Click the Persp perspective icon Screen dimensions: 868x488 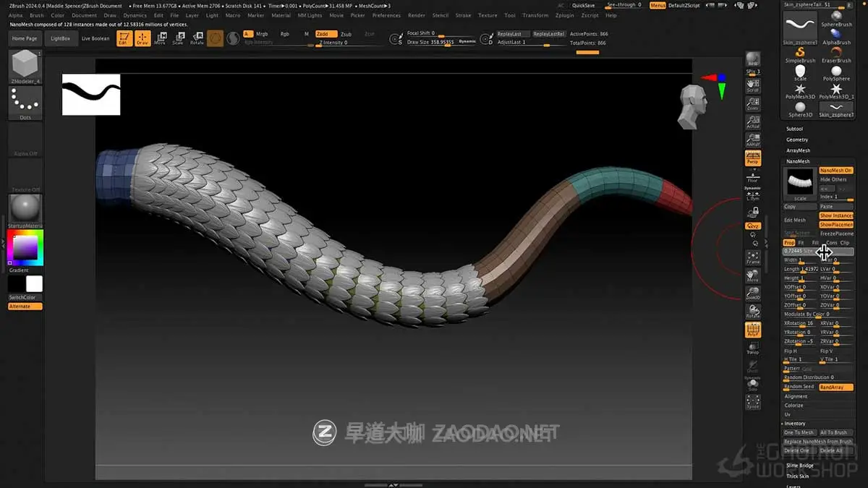[753, 158]
